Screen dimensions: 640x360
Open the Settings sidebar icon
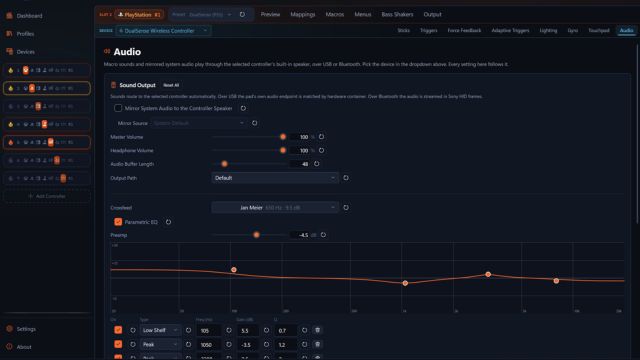coord(9,329)
